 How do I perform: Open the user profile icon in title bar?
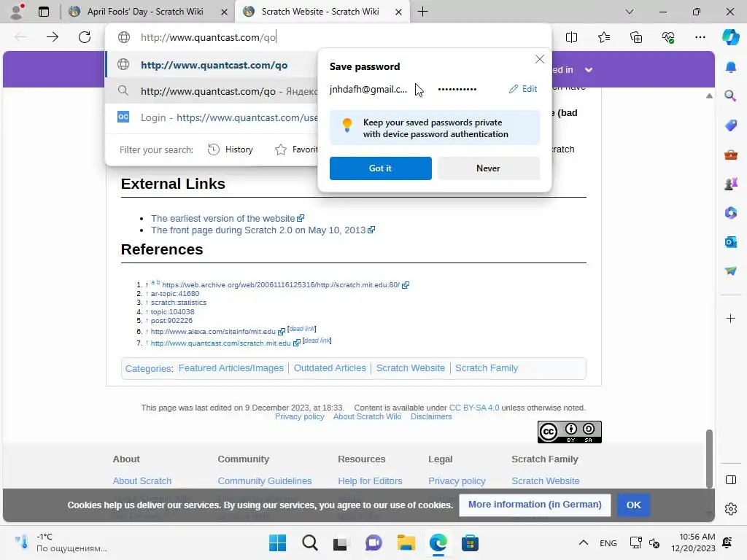click(17, 12)
